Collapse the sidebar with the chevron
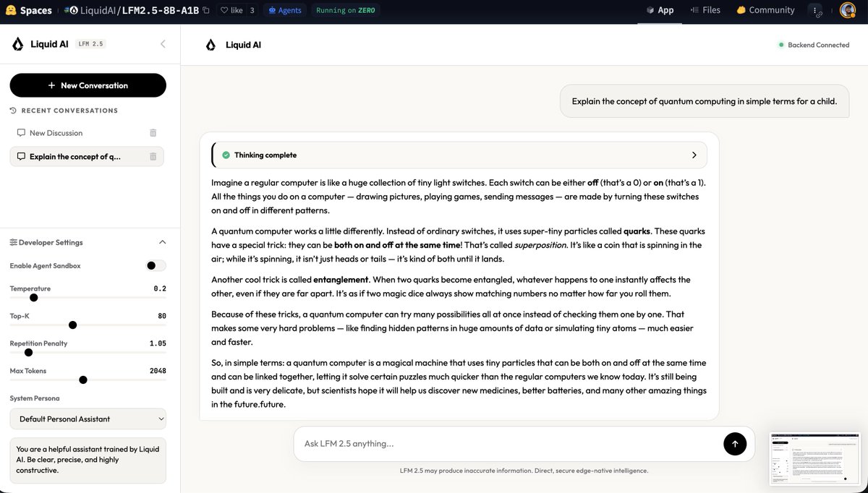This screenshot has height=493, width=868. pyautogui.click(x=163, y=44)
